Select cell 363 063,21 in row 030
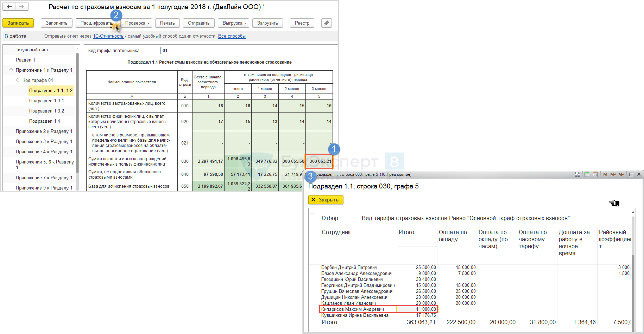 (x=319, y=161)
